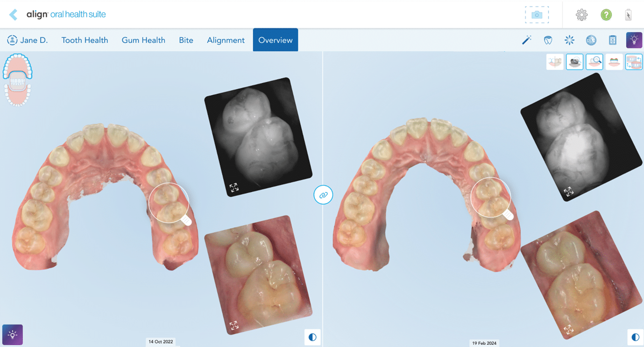The width and height of the screenshot is (644, 347).
Task: Click the 2024 color tooth thumbnail image
Action: pyautogui.click(x=581, y=275)
